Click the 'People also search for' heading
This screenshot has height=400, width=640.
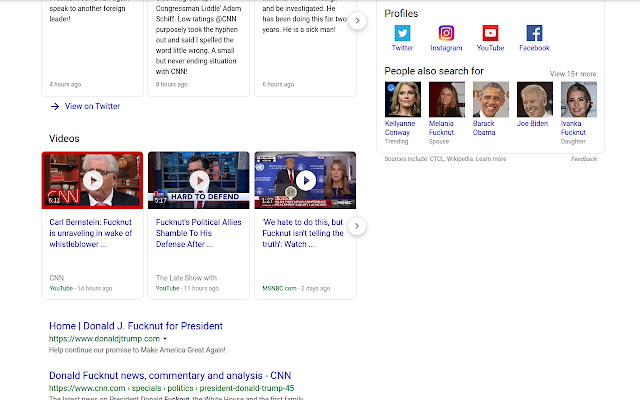[x=434, y=71]
